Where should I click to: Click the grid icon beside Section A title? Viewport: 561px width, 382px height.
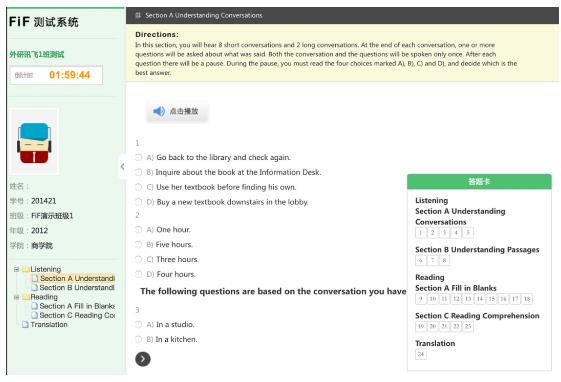(138, 15)
